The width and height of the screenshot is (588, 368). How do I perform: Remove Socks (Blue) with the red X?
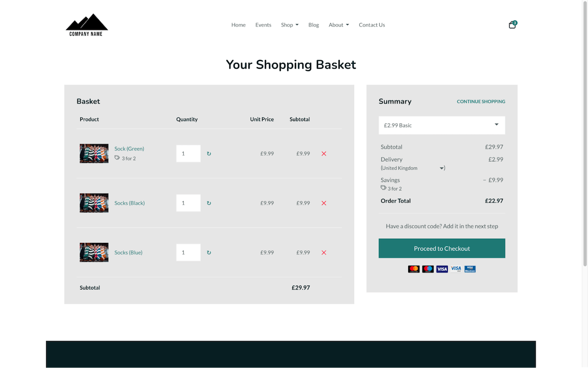pyautogui.click(x=323, y=252)
